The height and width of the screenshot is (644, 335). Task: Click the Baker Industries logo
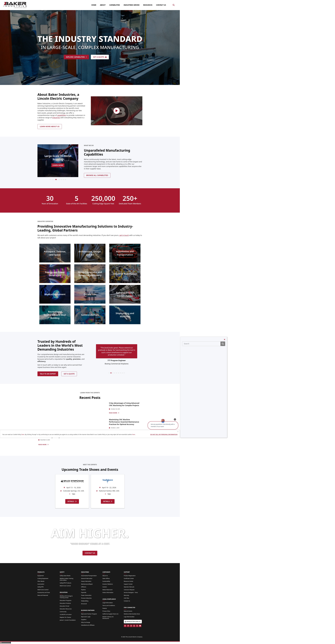[15, 5]
